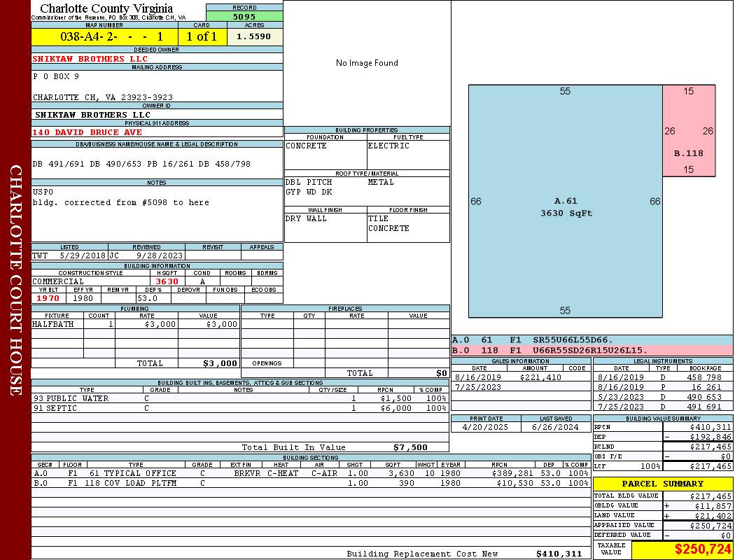Select the pink B.118 sketch section
Image resolution: width=735 pixels, height=560 pixels.
689,131
